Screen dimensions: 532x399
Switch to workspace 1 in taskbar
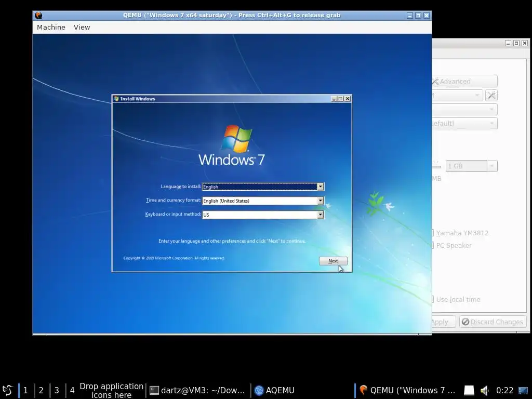click(x=25, y=390)
